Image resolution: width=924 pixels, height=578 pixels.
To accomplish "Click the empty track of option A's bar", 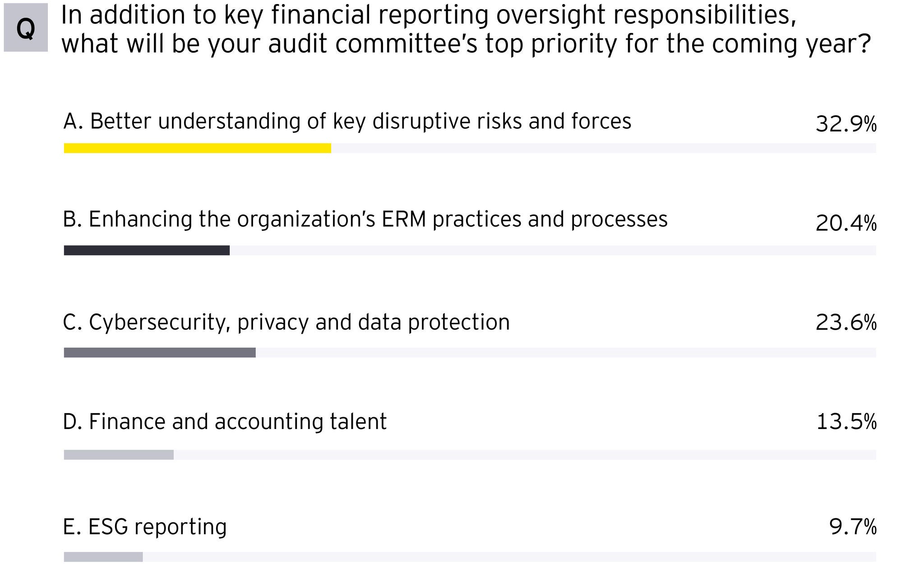I will (603, 148).
